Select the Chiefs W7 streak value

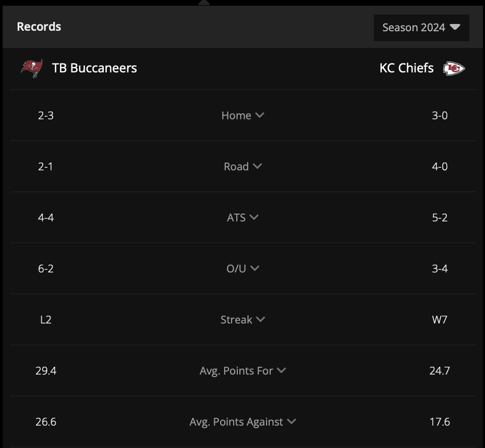(440, 319)
